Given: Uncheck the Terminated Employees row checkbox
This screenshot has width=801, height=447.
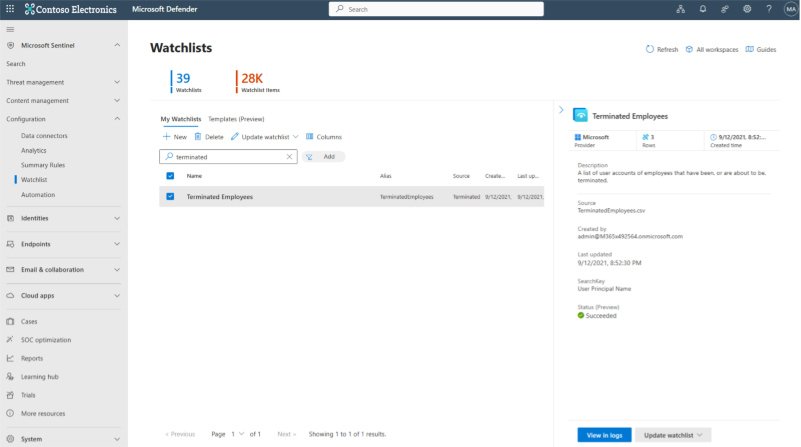Looking at the screenshot, I should point(170,196).
